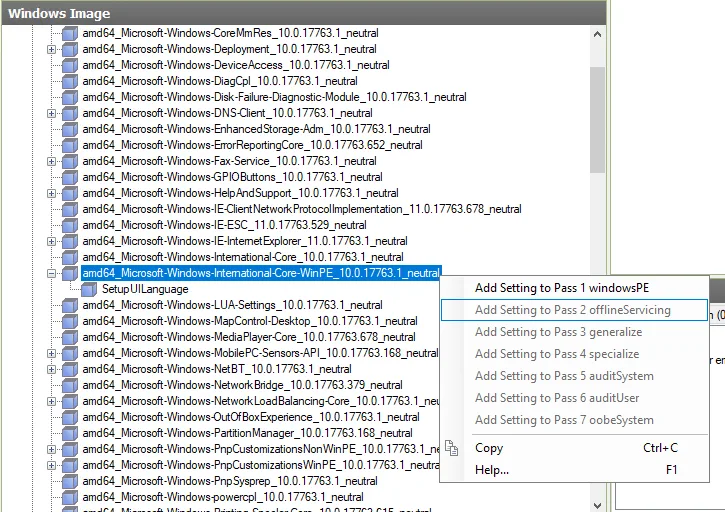Click the scroll up arrow of tree
Image resolution: width=725 pixels, height=512 pixels.
[597, 34]
